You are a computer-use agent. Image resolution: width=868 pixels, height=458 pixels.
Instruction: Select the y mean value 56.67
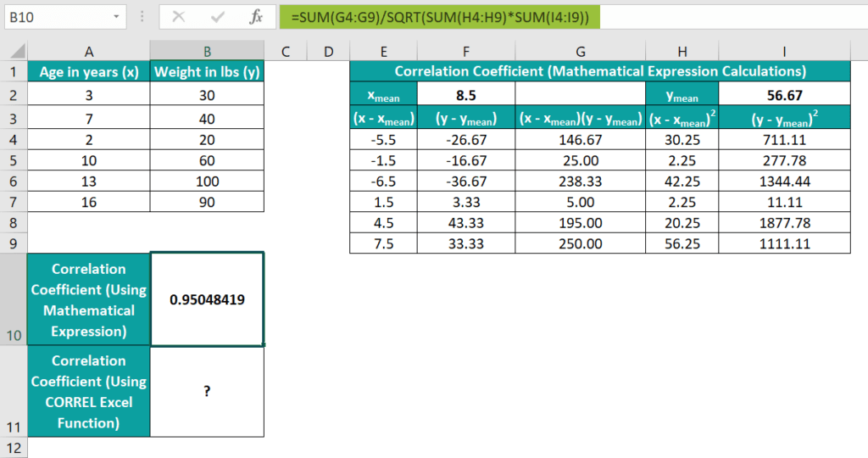784,95
